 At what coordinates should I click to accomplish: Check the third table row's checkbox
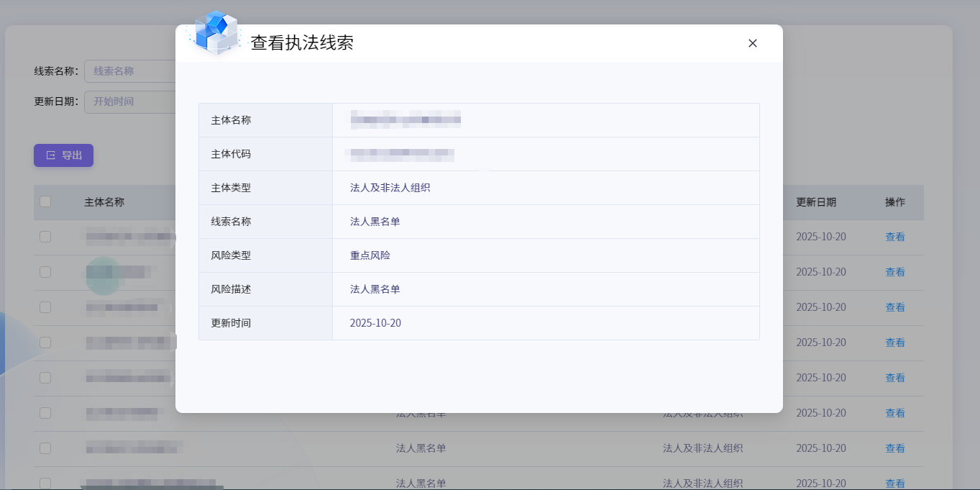coord(45,307)
